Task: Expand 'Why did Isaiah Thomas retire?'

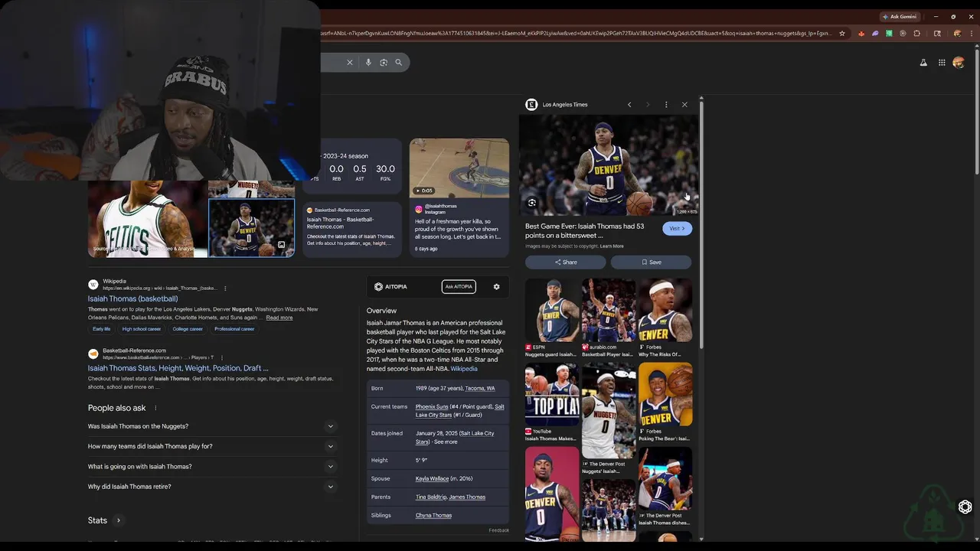Action: [x=212, y=487]
